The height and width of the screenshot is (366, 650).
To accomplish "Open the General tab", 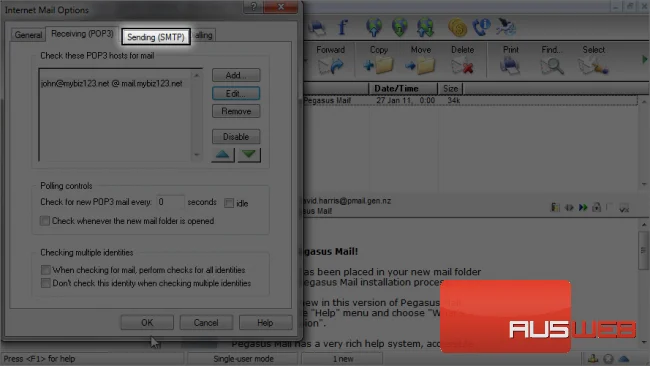I will point(28,35).
